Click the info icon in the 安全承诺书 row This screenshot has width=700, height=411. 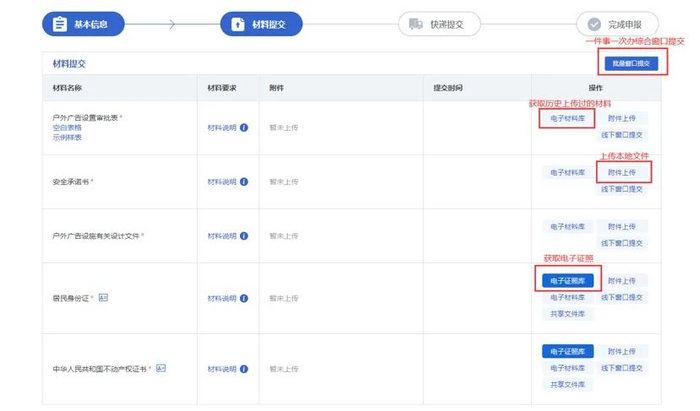tap(244, 182)
